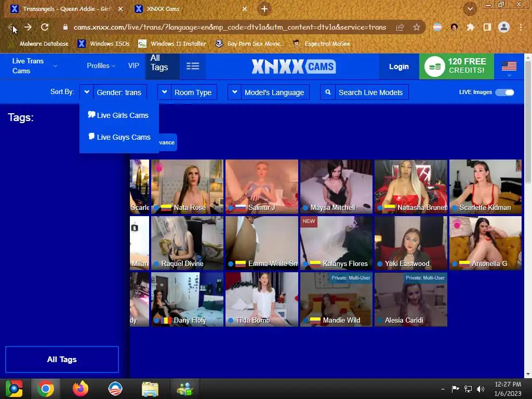Open the network tray icon
This screenshot has height=399, width=532.
coord(468,389)
